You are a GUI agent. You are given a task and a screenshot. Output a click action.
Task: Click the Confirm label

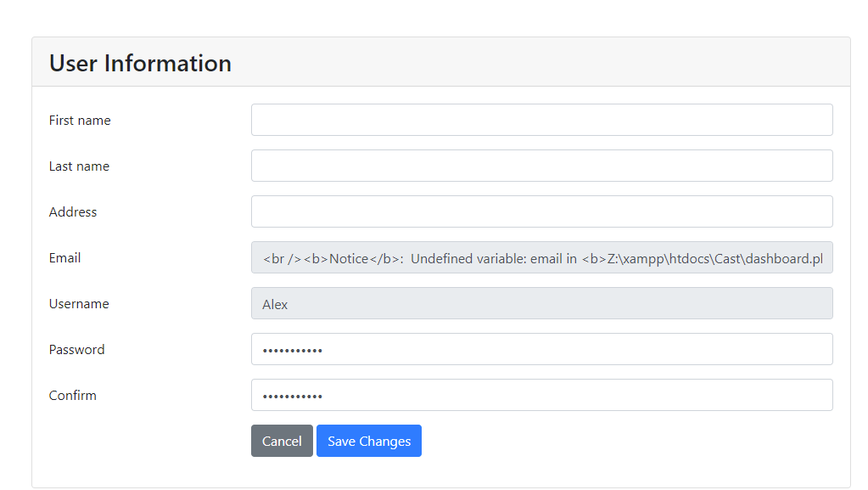tap(72, 395)
